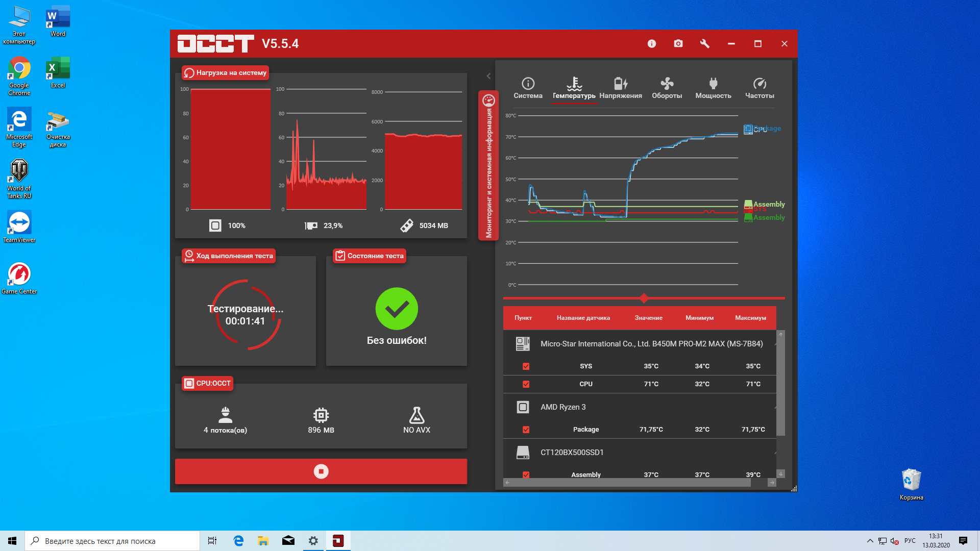This screenshot has height=551, width=980.
Task: Open the OCCT info icon in title bar
Action: pyautogui.click(x=651, y=44)
